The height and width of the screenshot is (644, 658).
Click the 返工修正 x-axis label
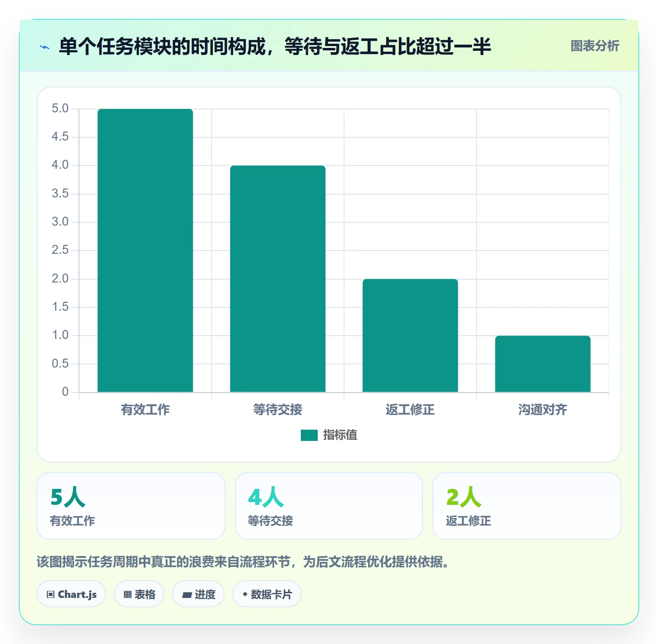pos(410,410)
